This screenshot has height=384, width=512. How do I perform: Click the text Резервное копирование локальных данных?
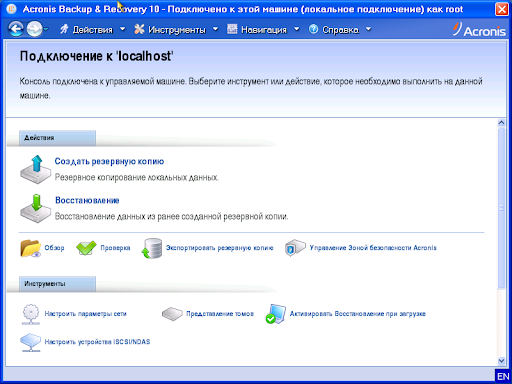click(x=136, y=177)
